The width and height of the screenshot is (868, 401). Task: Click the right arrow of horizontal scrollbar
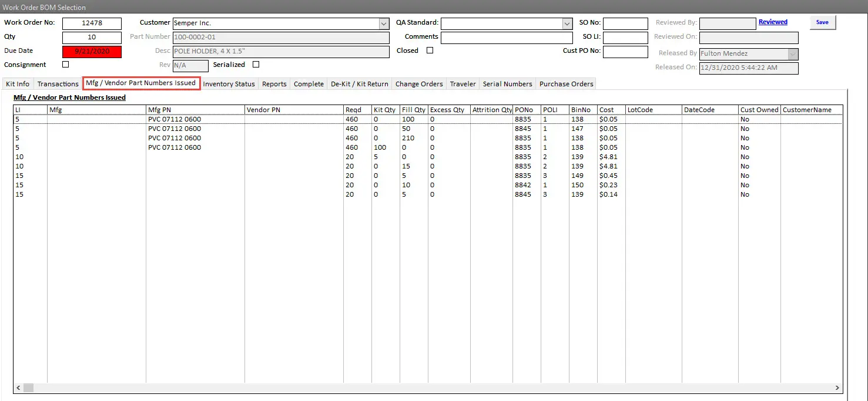point(837,388)
